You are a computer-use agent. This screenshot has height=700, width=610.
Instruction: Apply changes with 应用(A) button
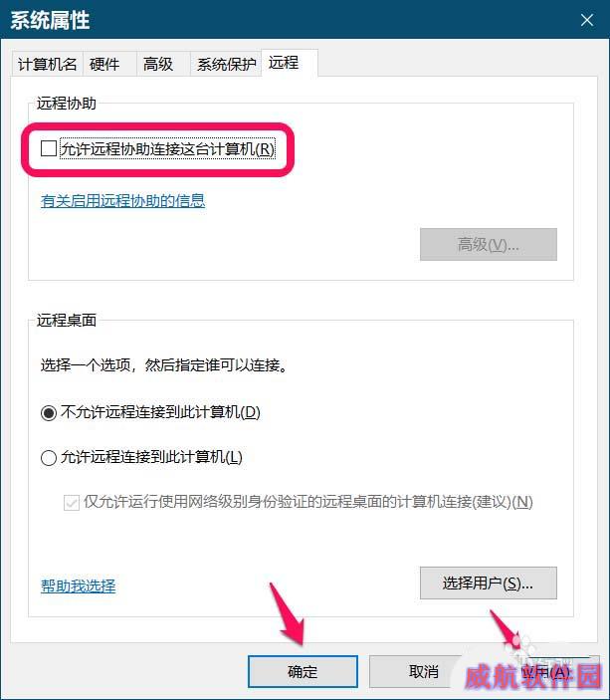point(545,671)
